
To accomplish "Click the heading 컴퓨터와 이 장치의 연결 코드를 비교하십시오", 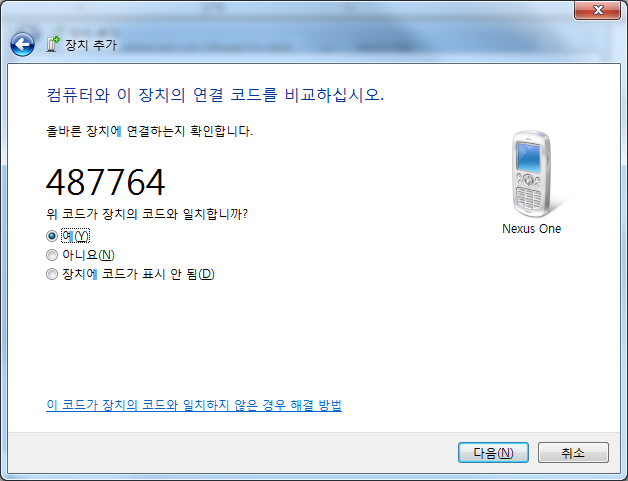I will click(x=215, y=95).
